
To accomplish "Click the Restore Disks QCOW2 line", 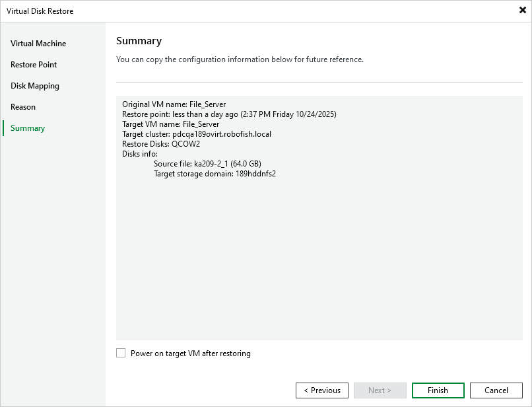I will tap(162, 143).
